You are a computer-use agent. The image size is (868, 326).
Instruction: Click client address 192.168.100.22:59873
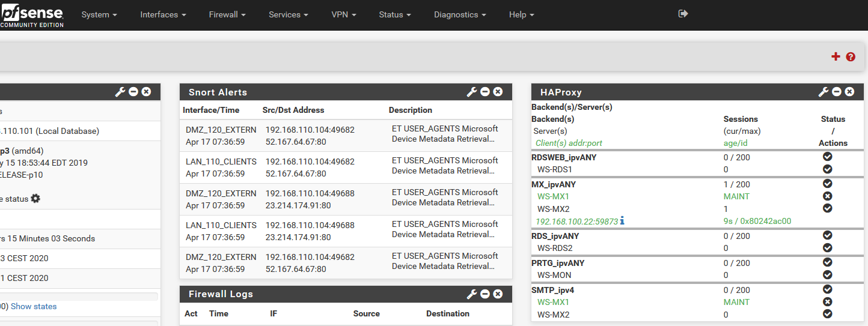[x=576, y=221]
